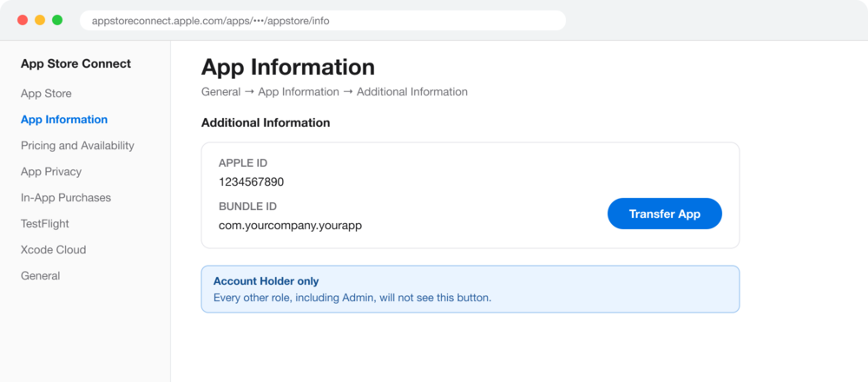Click the yellow minimize window button
The image size is (868, 382).
40,21
